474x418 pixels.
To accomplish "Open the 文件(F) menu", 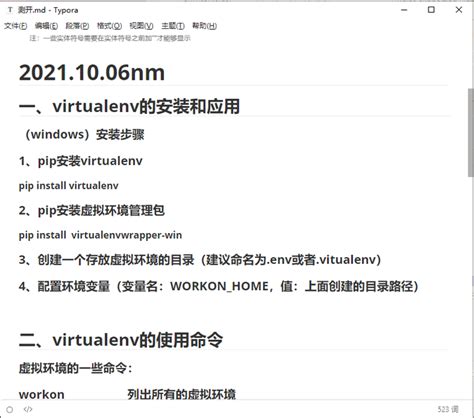I will [16, 26].
